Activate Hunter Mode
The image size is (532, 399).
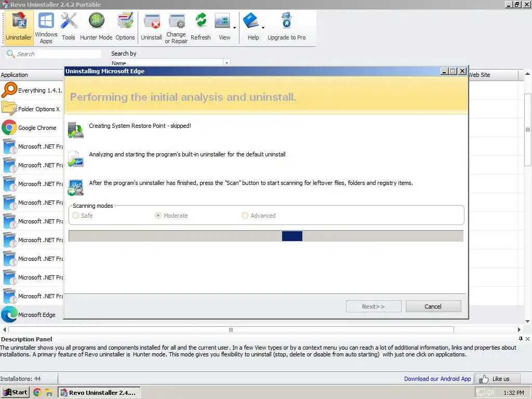click(96, 27)
